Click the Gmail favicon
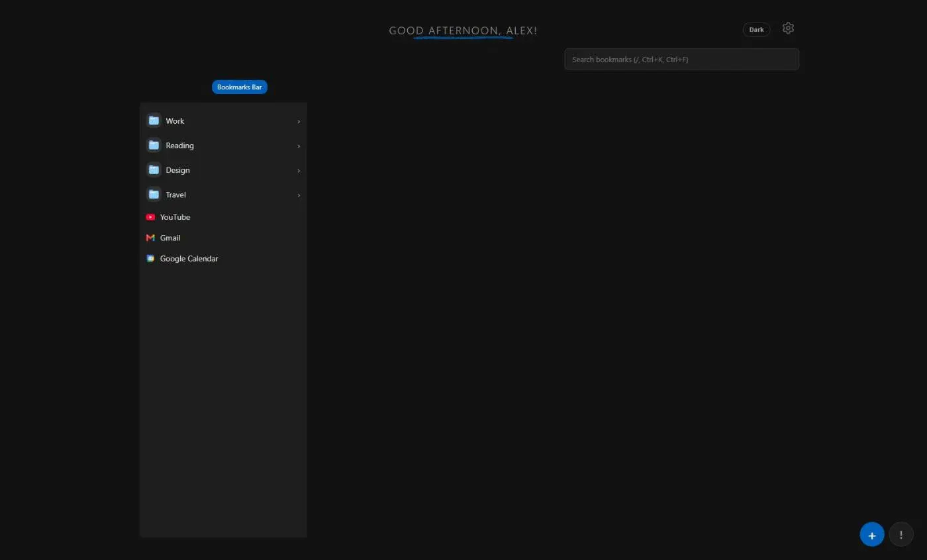Image resolution: width=927 pixels, height=560 pixels. 150,238
